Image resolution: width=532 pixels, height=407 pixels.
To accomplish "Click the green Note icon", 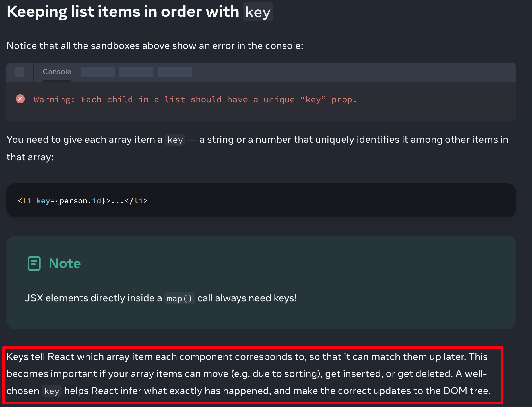I will pos(34,263).
